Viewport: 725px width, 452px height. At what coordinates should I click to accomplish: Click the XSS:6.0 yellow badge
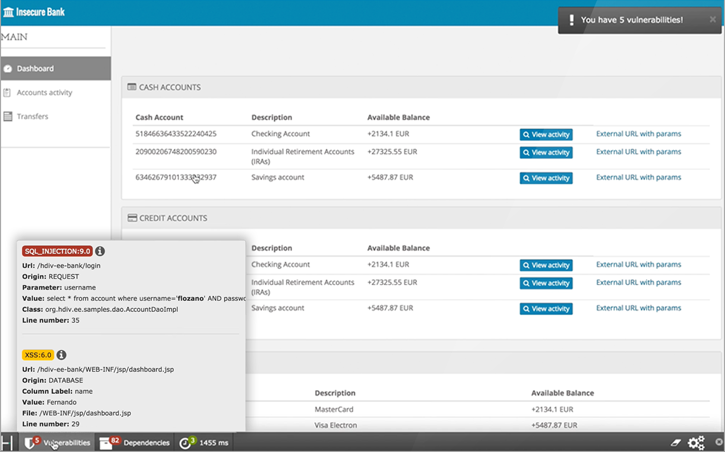click(x=38, y=355)
